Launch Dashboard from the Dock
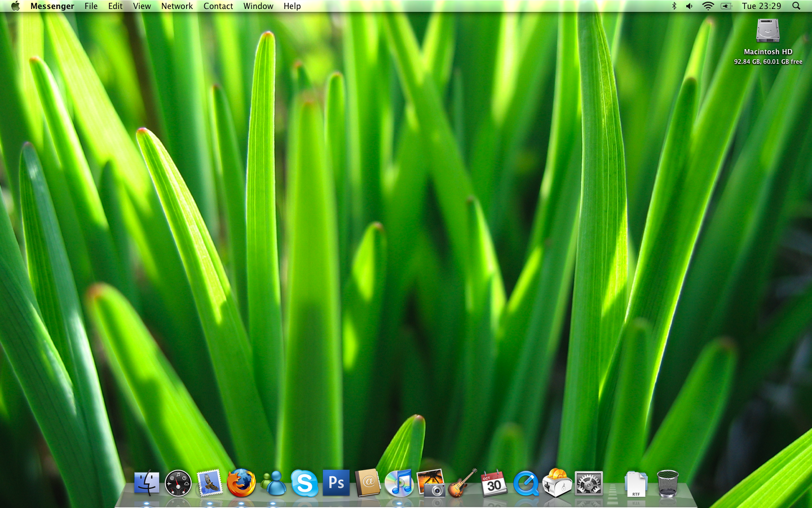Image resolution: width=812 pixels, height=508 pixels. click(x=178, y=484)
